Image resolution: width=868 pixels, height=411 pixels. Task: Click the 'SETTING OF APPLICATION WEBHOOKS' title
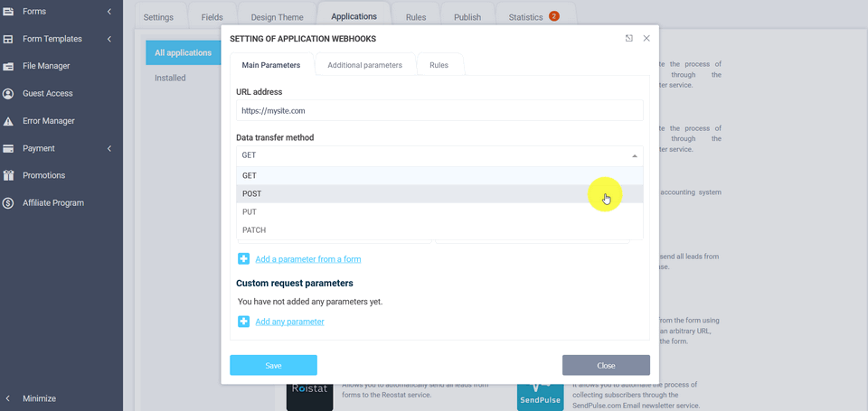303,39
